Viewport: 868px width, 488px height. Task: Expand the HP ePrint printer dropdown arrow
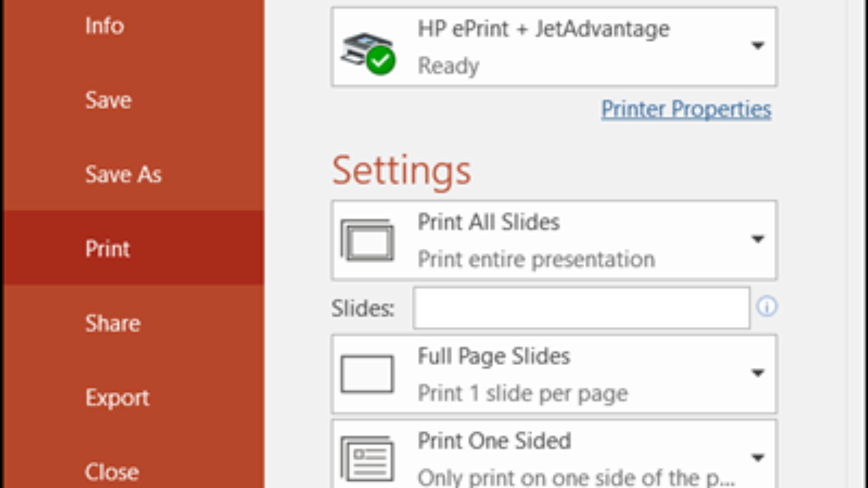(757, 46)
